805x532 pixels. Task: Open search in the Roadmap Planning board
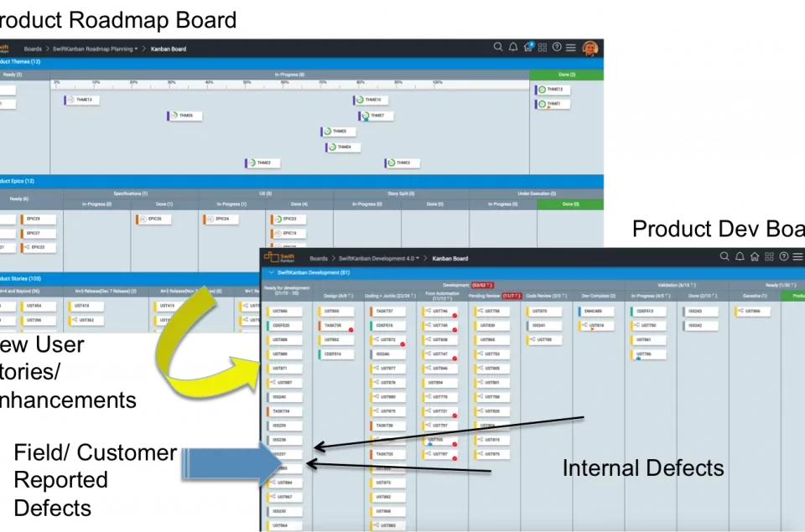[498, 47]
